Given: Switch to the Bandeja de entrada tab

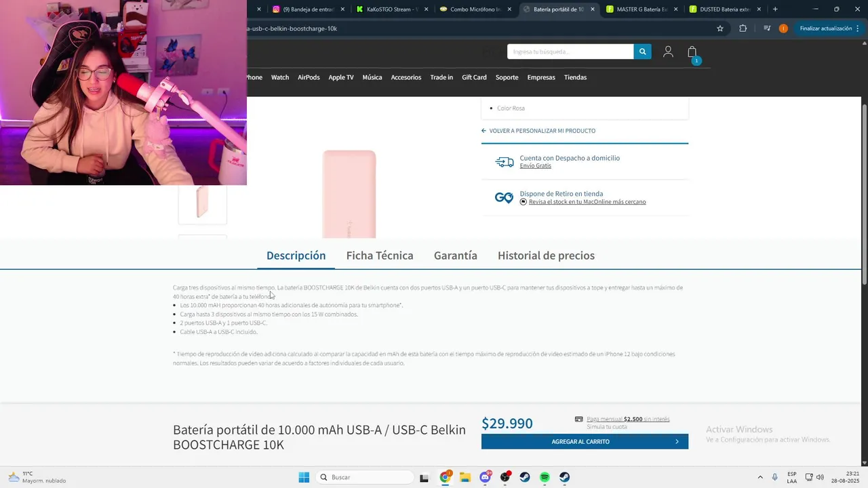Looking at the screenshot, I should click(309, 9).
